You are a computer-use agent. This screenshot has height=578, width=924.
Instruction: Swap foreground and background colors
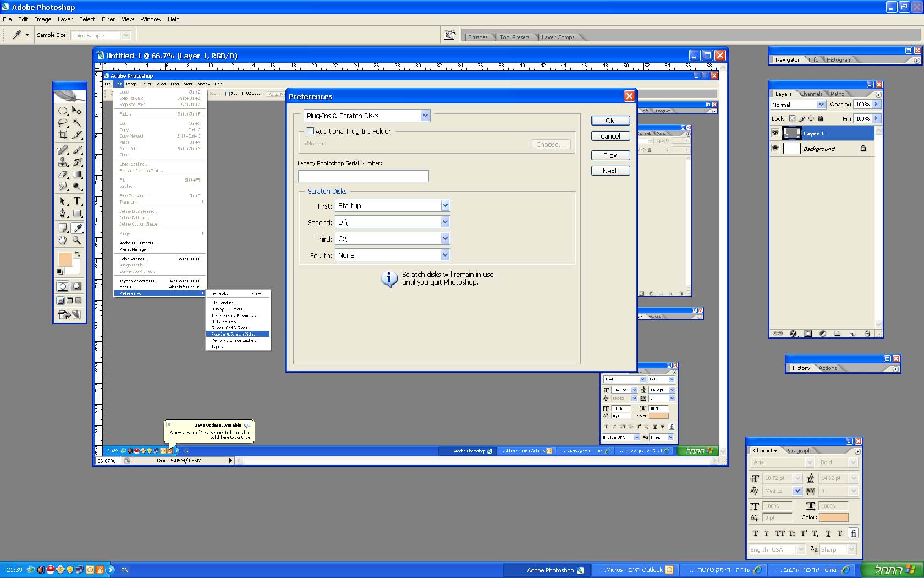[x=78, y=254]
